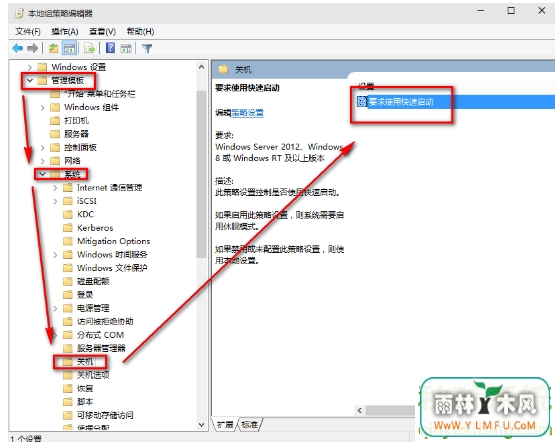Collapse the 系统 tree node
555x442 pixels.
click(x=42, y=174)
